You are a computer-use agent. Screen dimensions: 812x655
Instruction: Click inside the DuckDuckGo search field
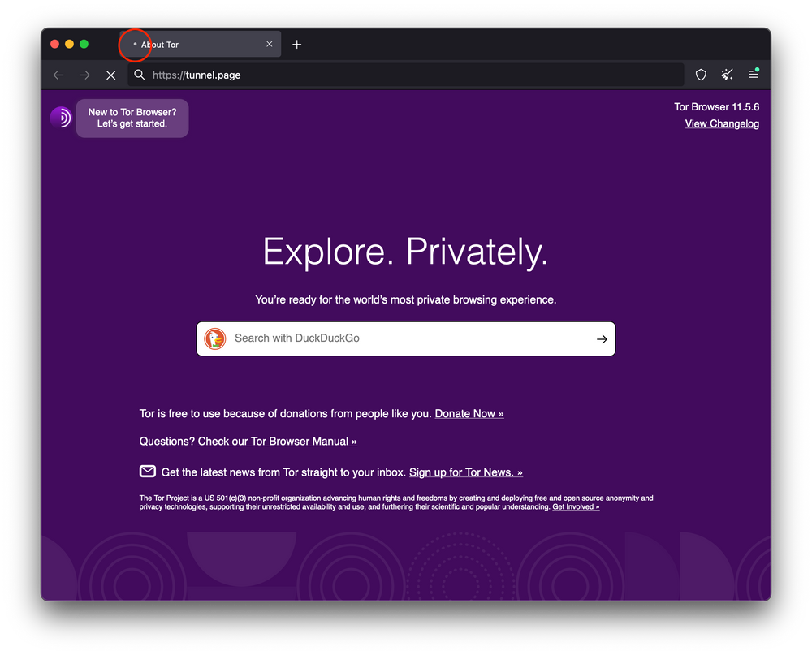pyautogui.click(x=365, y=338)
